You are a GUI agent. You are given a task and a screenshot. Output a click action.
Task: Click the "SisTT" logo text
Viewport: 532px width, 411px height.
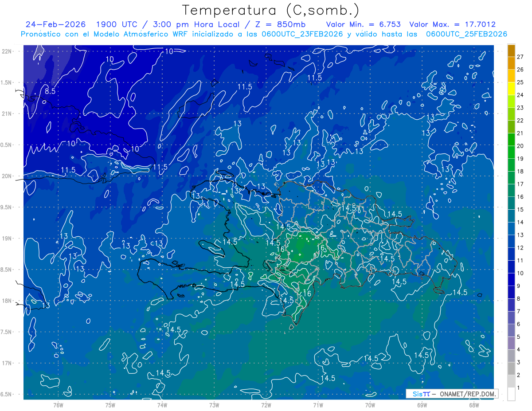[x=421, y=394]
